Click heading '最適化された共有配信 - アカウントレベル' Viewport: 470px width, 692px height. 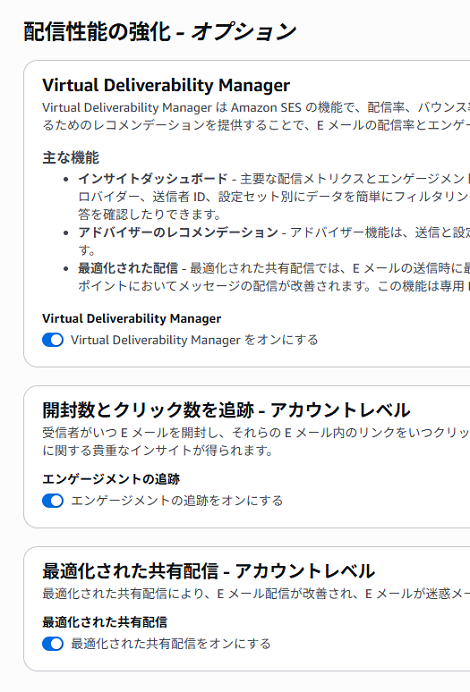[x=208, y=571]
